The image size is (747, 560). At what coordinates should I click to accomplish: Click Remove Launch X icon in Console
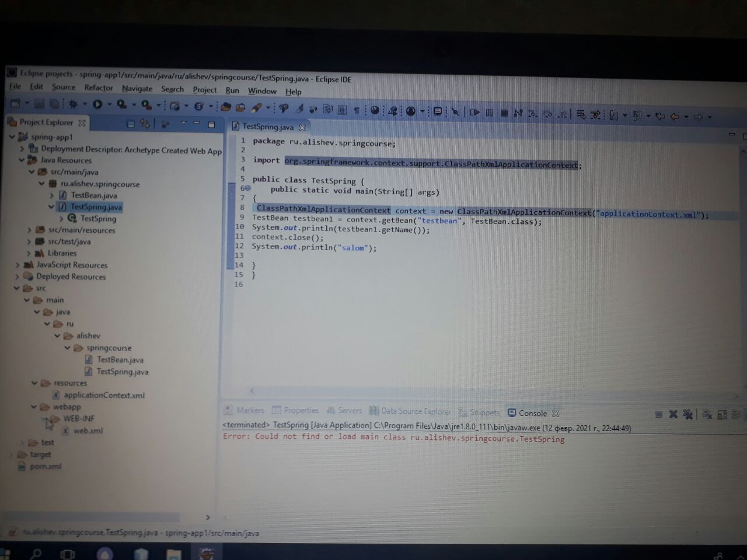(x=673, y=414)
